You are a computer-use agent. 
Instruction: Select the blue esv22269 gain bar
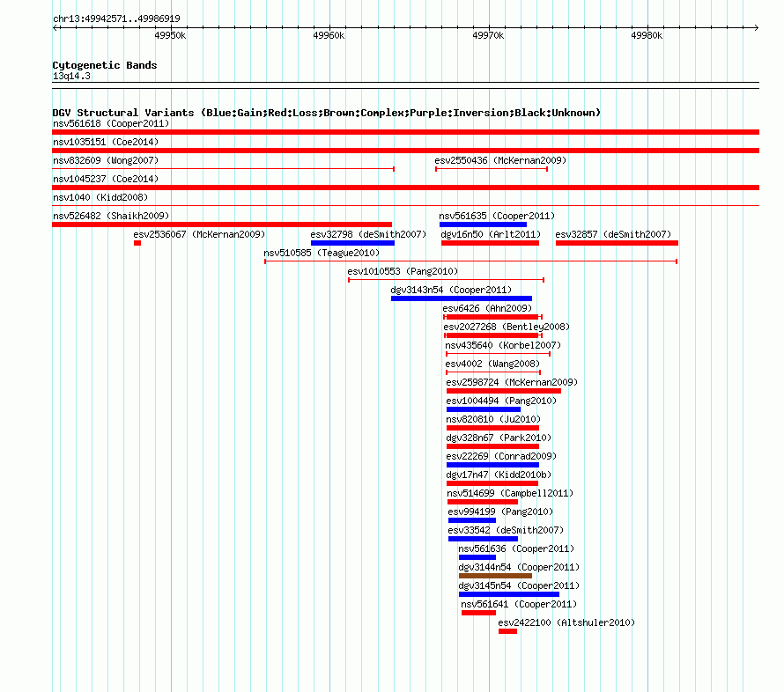(x=492, y=465)
